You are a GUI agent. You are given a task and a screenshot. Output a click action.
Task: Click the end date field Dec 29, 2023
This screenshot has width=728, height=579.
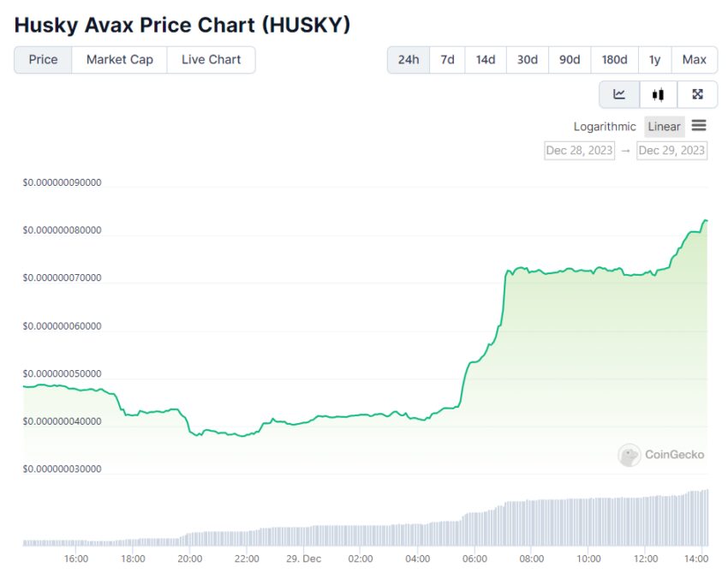coord(671,151)
